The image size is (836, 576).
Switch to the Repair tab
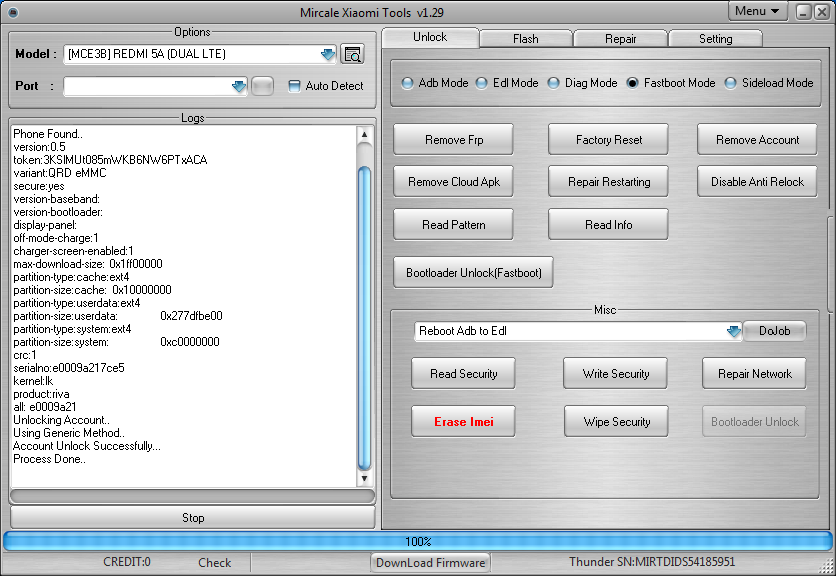point(621,39)
